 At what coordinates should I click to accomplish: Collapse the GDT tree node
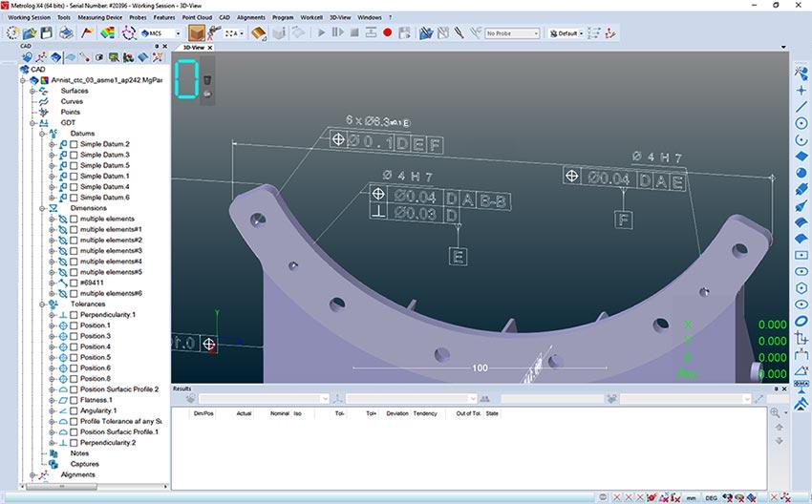32,123
